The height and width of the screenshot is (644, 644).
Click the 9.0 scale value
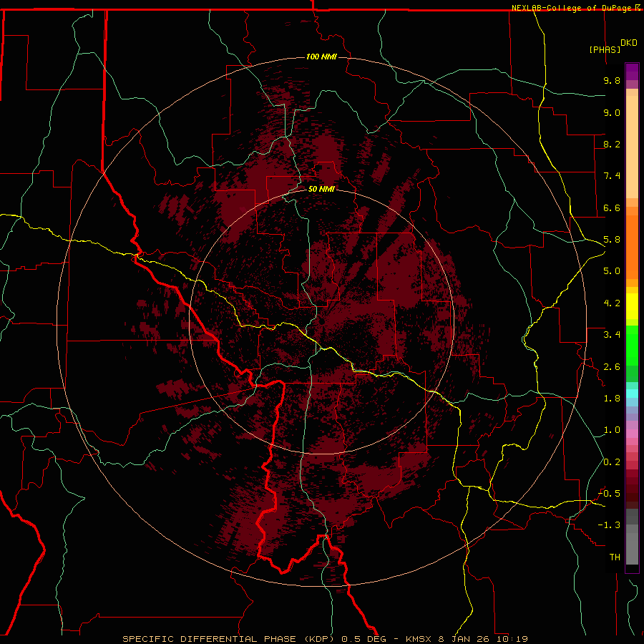(611, 112)
